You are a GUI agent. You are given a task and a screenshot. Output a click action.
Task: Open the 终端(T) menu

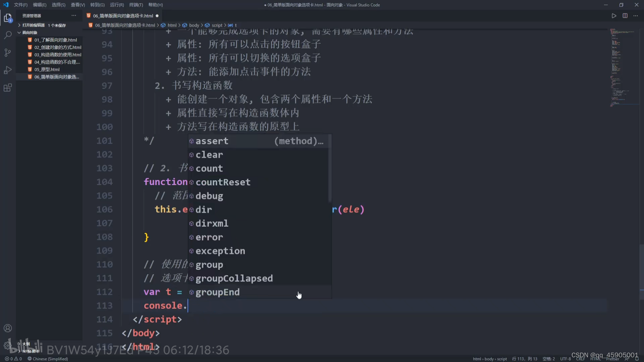tap(136, 5)
